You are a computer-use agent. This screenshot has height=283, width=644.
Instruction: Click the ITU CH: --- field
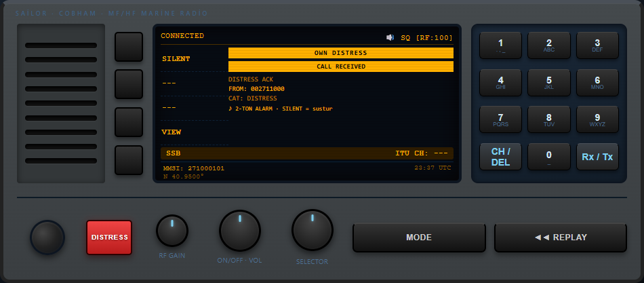click(422, 153)
